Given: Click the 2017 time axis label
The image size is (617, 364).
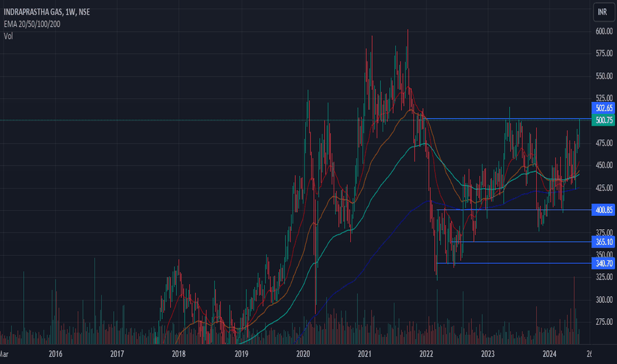Looking at the screenshot, I should tap(117, 354).
